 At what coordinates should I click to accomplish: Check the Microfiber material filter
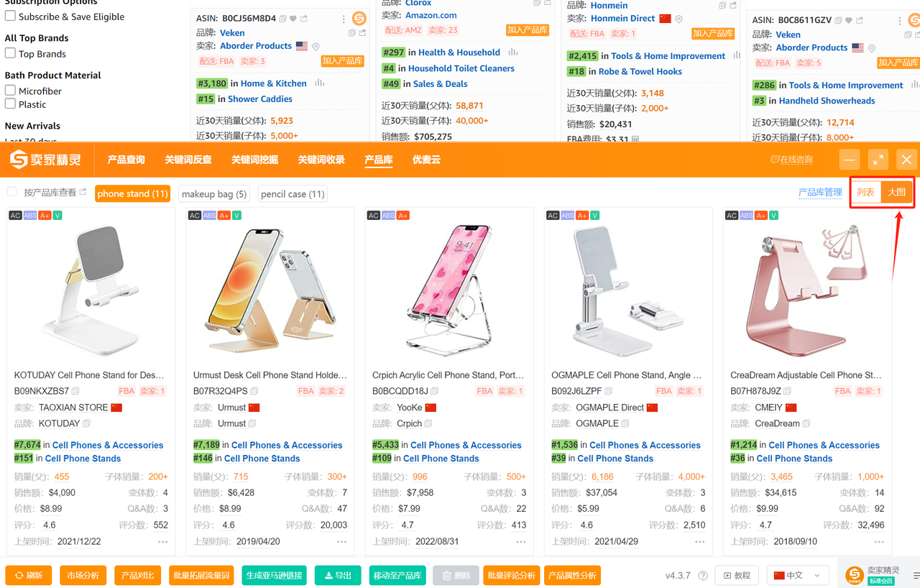(x=10, y=91)
